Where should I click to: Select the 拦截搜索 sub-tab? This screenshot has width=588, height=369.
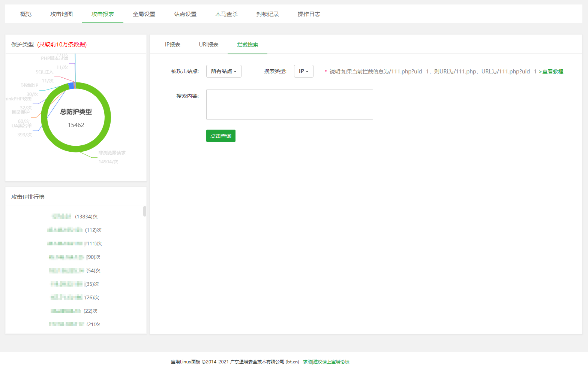[247, 45]
